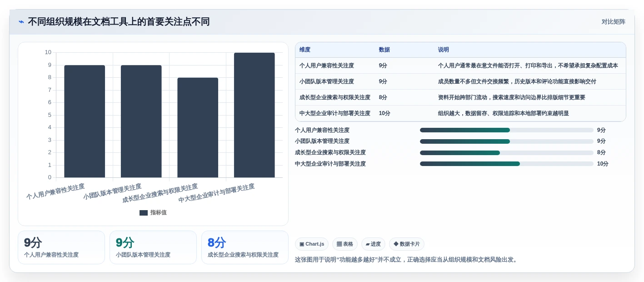644x282 pixels.
Task: Click the 数据卡片 tag chip
Action: pyautogui.click(x=407, y=244)
